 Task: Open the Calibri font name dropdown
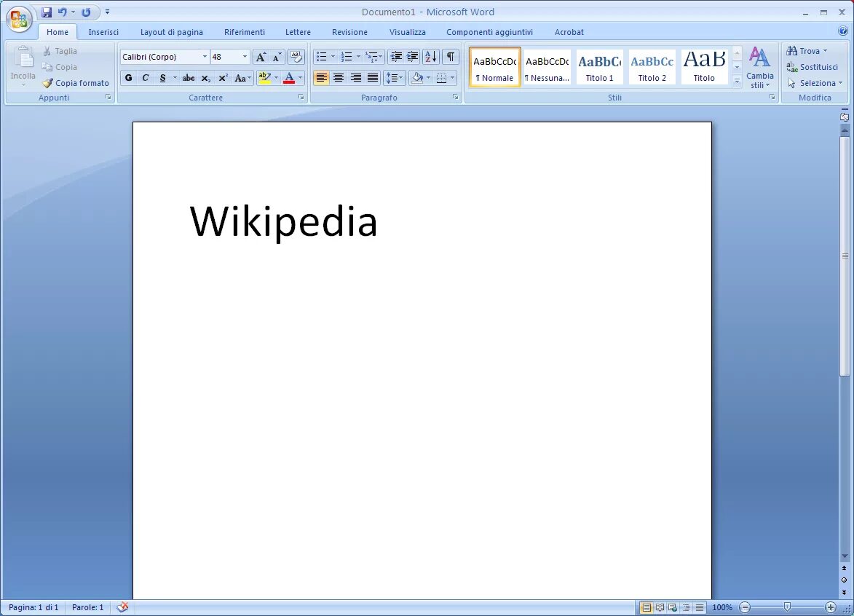(205, 57)
